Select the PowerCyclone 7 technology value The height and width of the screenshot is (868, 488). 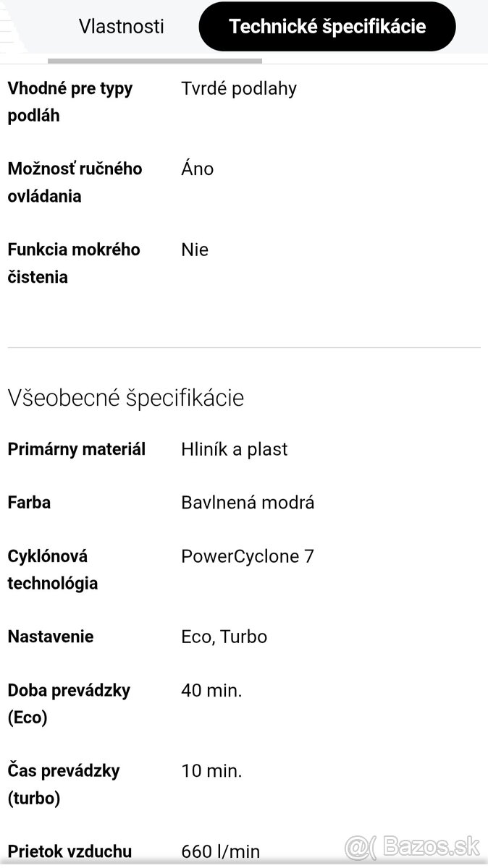[x=248, y=556]
